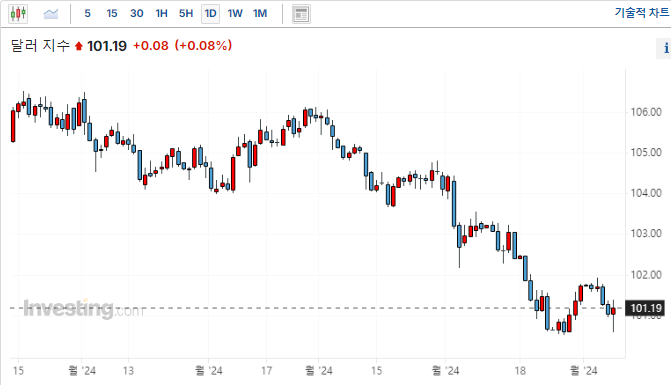Screen dimensions: 671x385
Task: Choose the 5H timeframe
Action: pos(186,14)
